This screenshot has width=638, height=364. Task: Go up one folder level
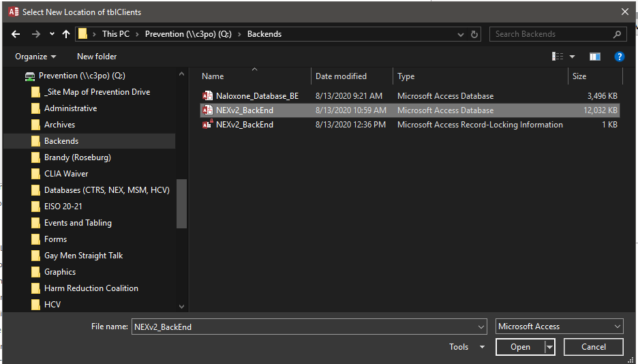tap(66, 34)
